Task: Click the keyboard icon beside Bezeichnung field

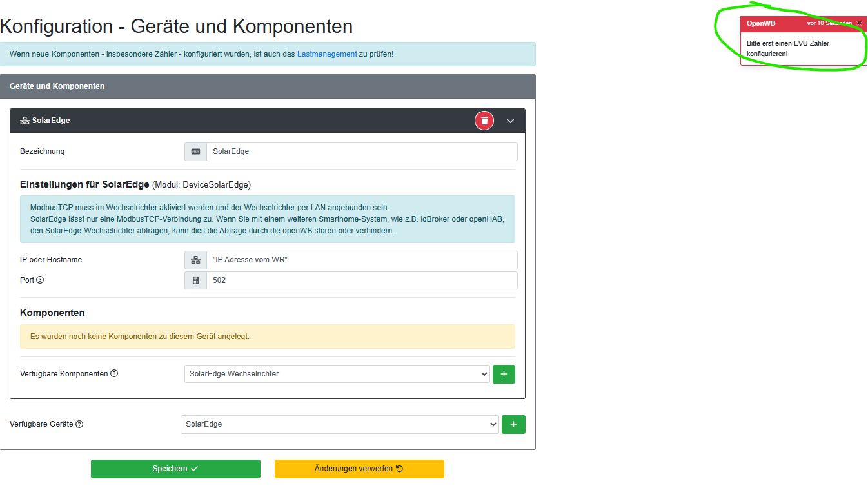Action: tap(195, 151)
